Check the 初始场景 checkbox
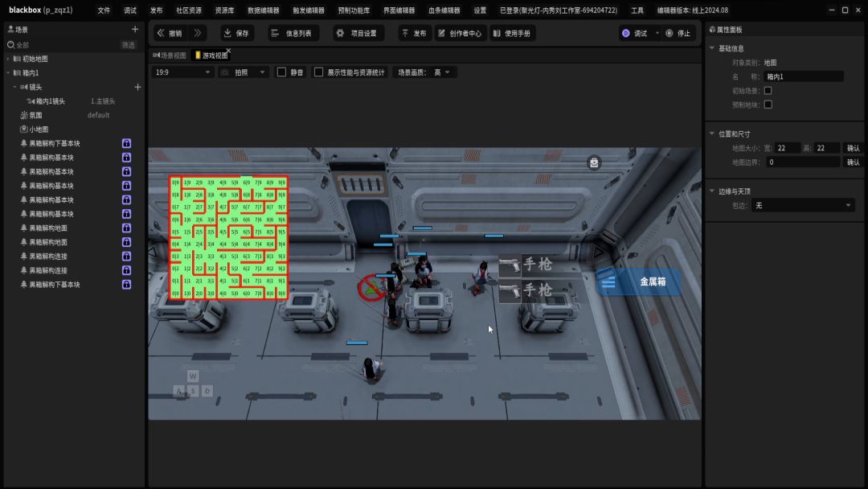This screenshot has width=868, height=489. pyautogui.click(x=768, y=91)
